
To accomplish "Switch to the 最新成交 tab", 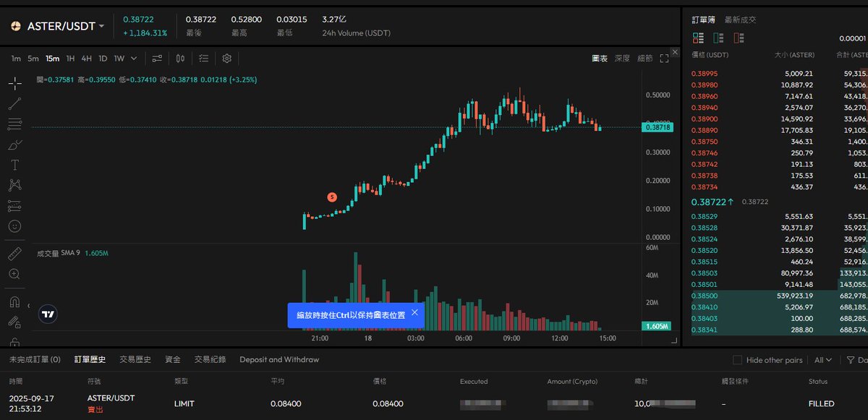I will [740, 20].
